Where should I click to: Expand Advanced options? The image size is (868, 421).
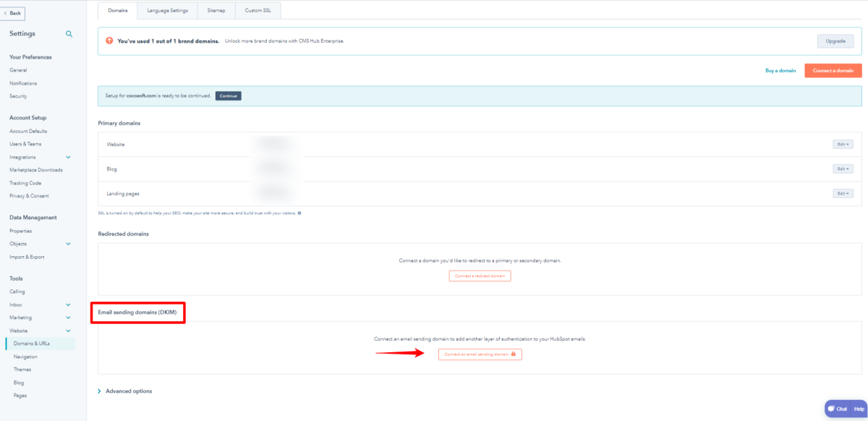(x=124, y=391)
